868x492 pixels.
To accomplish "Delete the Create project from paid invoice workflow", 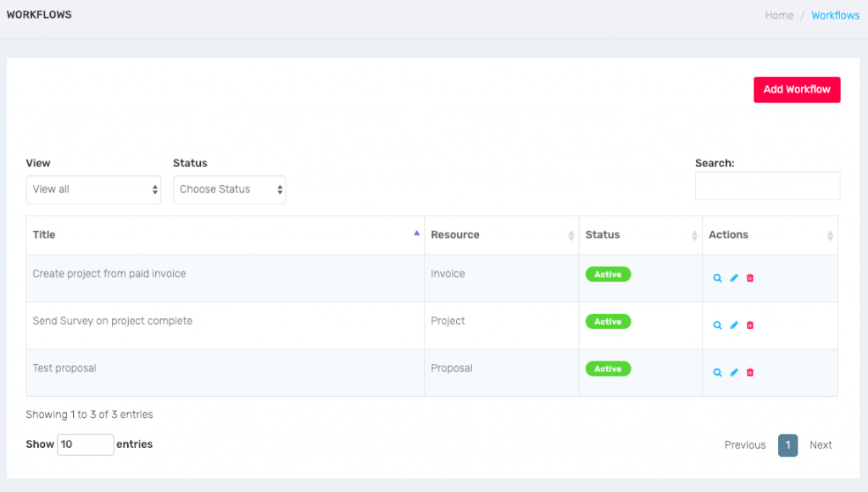I will [750, 278].
